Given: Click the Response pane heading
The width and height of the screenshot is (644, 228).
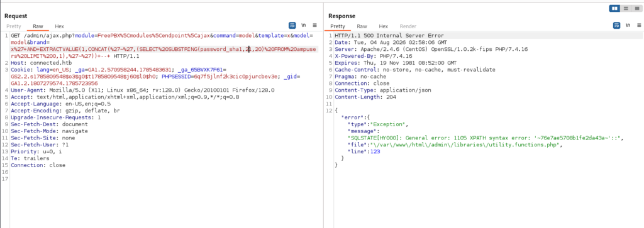Looking at the screenshot, I should 341,16.
